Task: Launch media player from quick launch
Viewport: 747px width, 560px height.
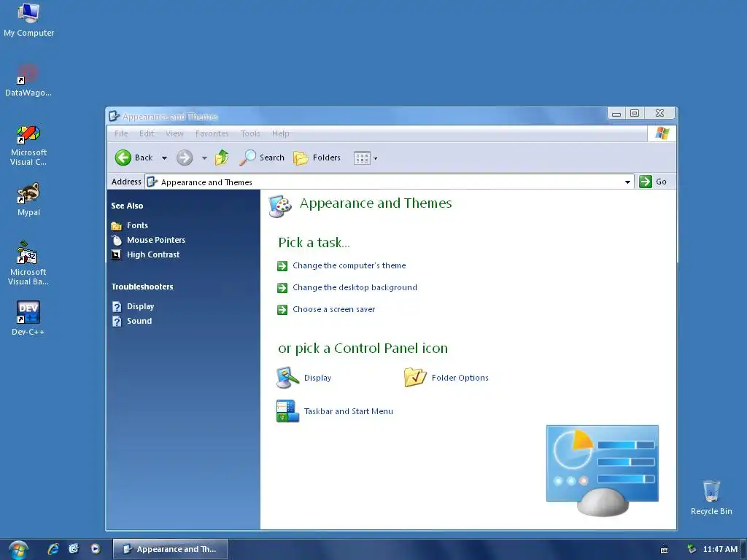Action: 96,549
